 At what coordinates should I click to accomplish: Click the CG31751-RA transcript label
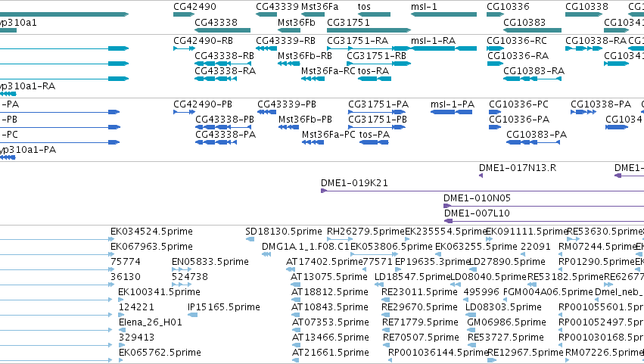tap(357, 41)
